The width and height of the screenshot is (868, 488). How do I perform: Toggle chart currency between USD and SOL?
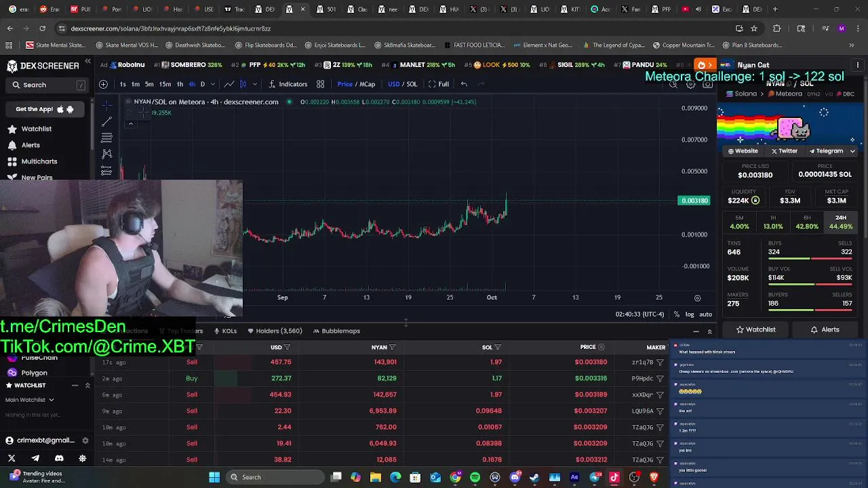[402, 84]
